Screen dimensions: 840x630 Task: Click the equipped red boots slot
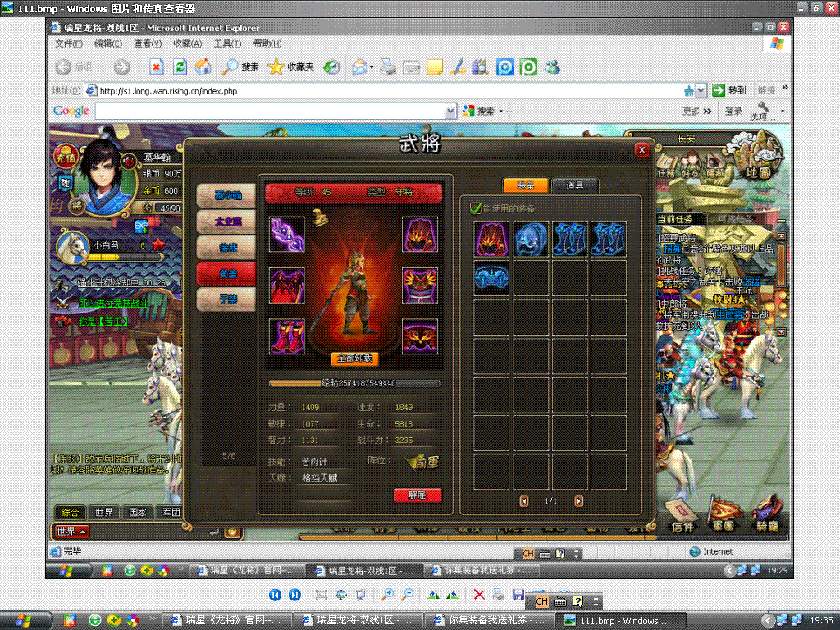click(x=286, y=337)
